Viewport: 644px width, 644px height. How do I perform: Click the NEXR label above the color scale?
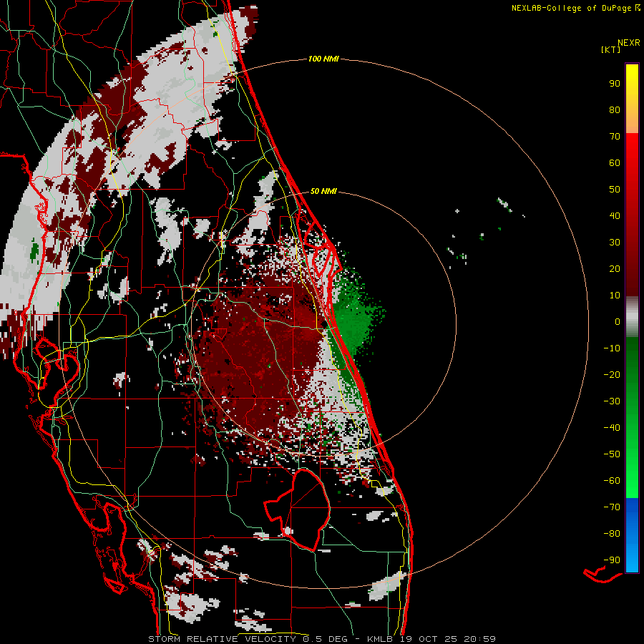click(x=629, y=43)
